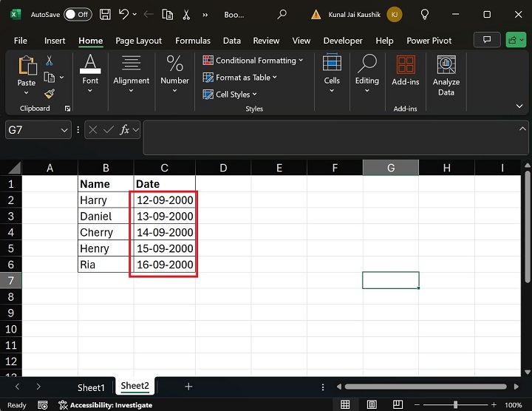Open the Analyze Data tool
This screenshot has height=411, width=532.
pyautogui.click(x=446, y=76)
